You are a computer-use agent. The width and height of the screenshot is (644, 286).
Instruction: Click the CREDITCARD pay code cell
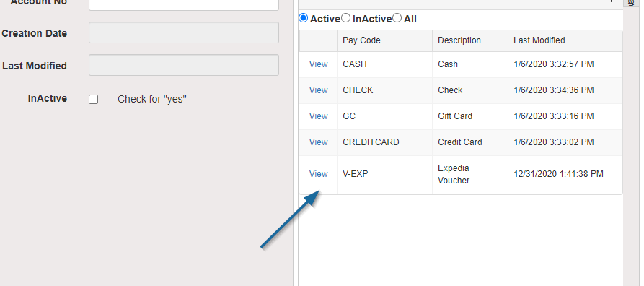click(384, 142)
